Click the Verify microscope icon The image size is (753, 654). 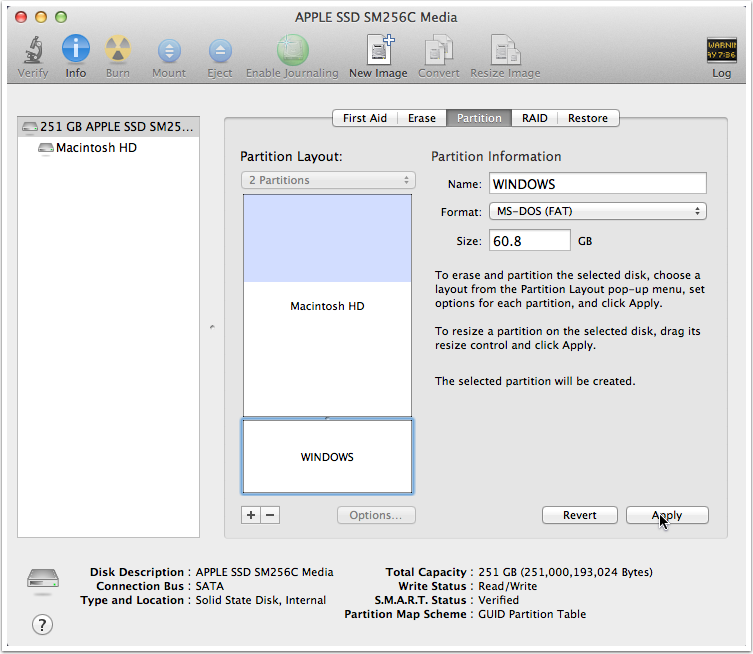[33, 50]
